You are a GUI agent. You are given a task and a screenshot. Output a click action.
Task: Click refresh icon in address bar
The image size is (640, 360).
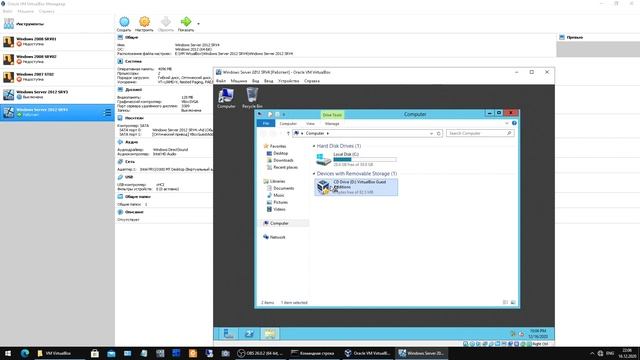tap(439, 133)
